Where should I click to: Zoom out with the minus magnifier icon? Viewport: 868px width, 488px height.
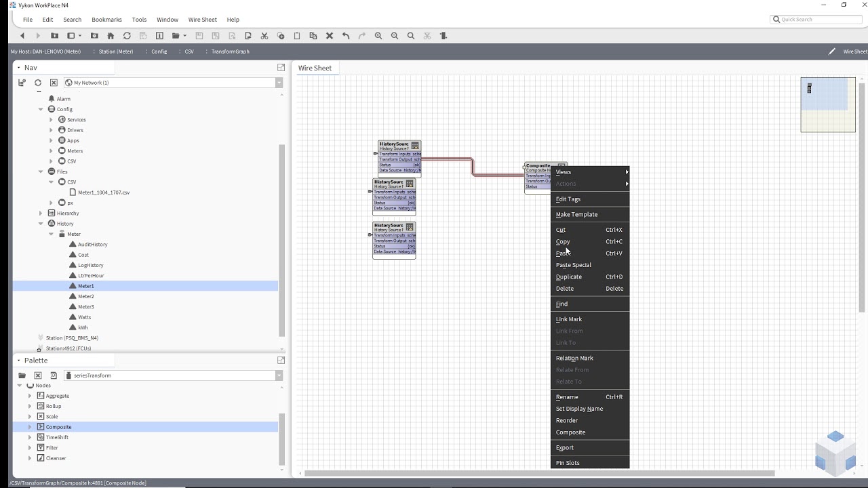395,36
